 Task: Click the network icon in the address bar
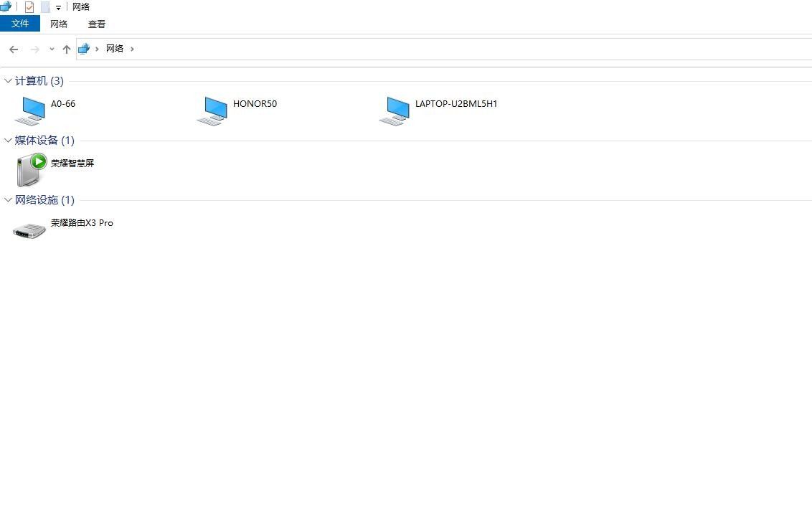coord(84,49)
